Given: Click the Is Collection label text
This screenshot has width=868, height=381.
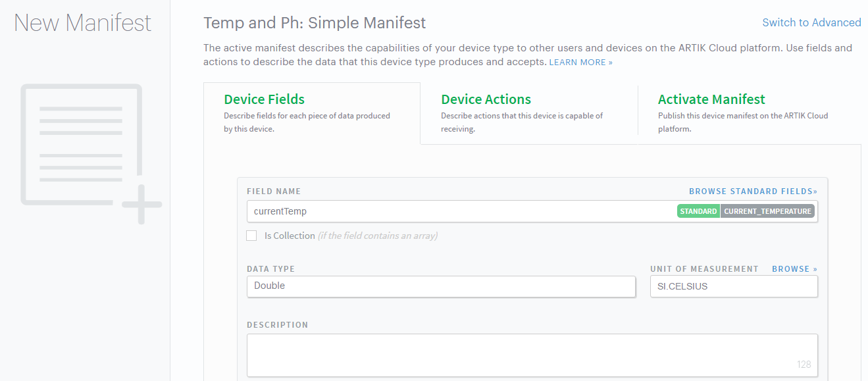Looking at the screenshot, I should pos(290,236).
